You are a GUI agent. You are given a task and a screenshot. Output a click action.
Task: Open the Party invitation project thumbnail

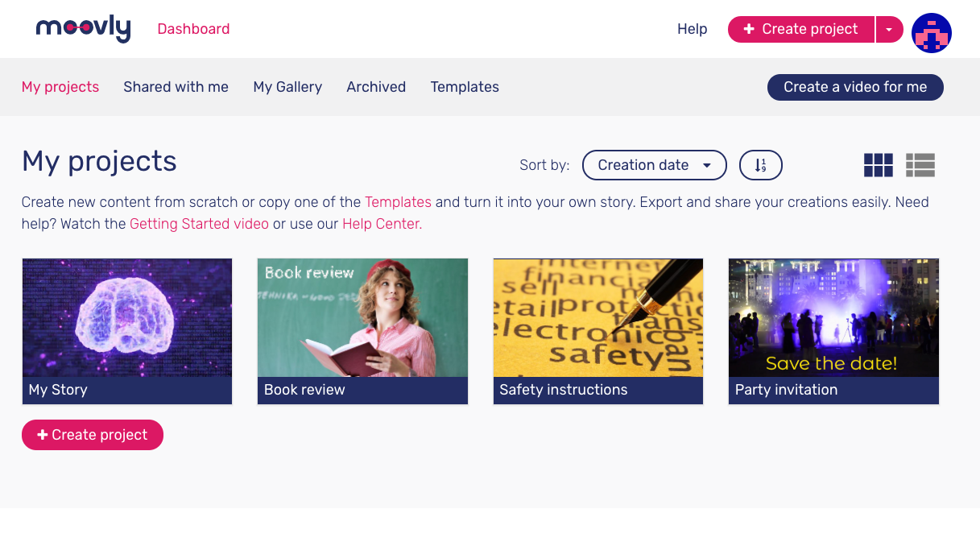[x=833, y=318]
